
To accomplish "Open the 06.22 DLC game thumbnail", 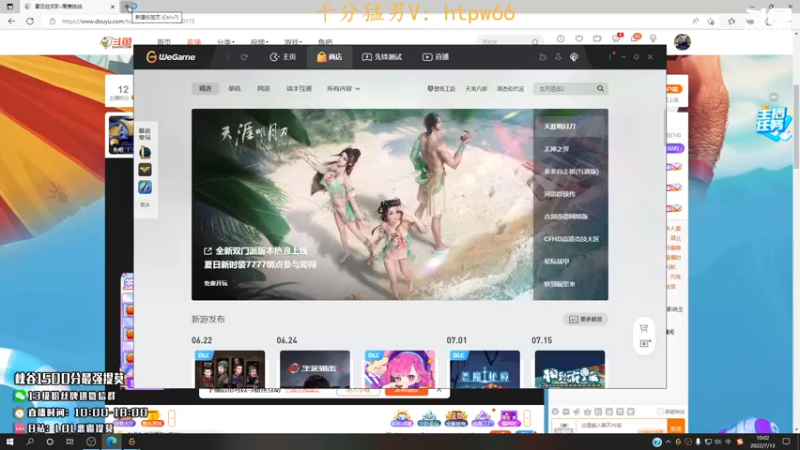I will pos(230,369).
